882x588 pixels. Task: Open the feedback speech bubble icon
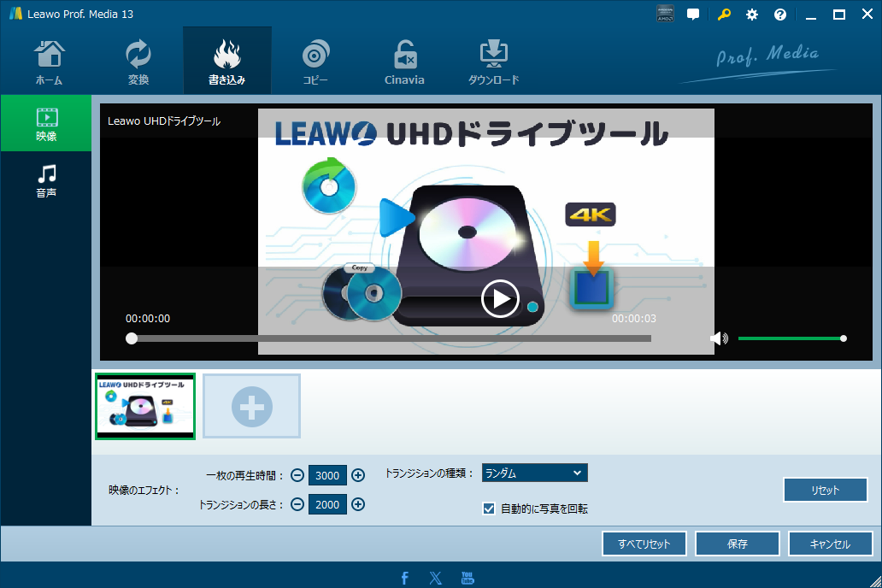coord(694,15)
